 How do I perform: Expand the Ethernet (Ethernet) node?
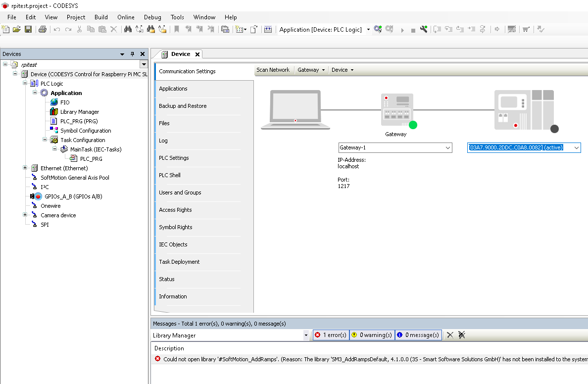point(25,168)
